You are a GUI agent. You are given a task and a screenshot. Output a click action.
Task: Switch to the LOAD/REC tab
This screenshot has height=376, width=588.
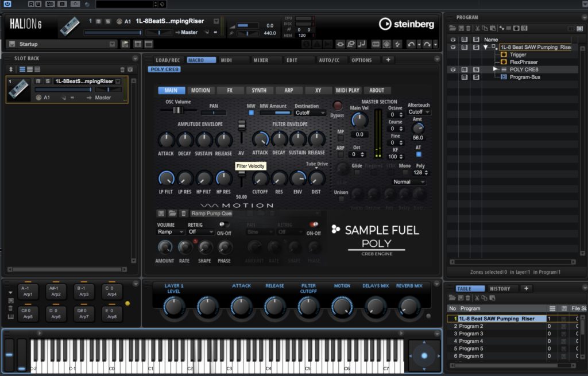pos(168,60)
